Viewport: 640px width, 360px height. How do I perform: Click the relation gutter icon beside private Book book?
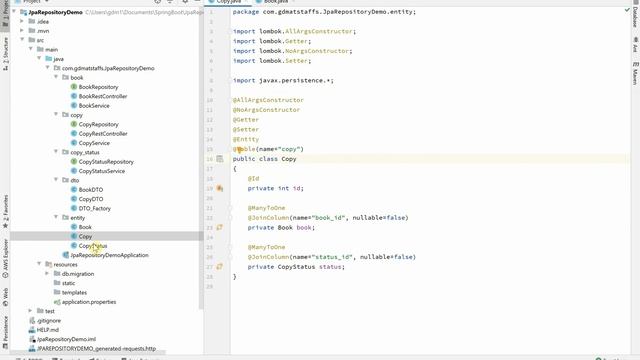(220, 227)
